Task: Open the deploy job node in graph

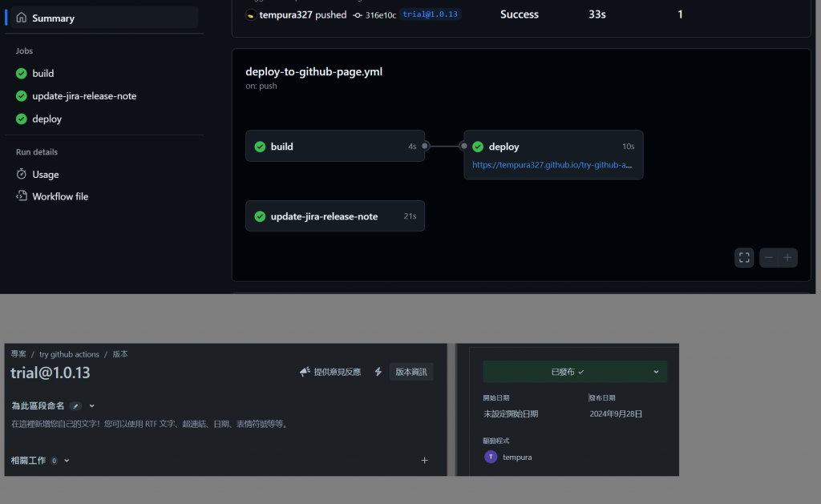Action: [553, 155]
